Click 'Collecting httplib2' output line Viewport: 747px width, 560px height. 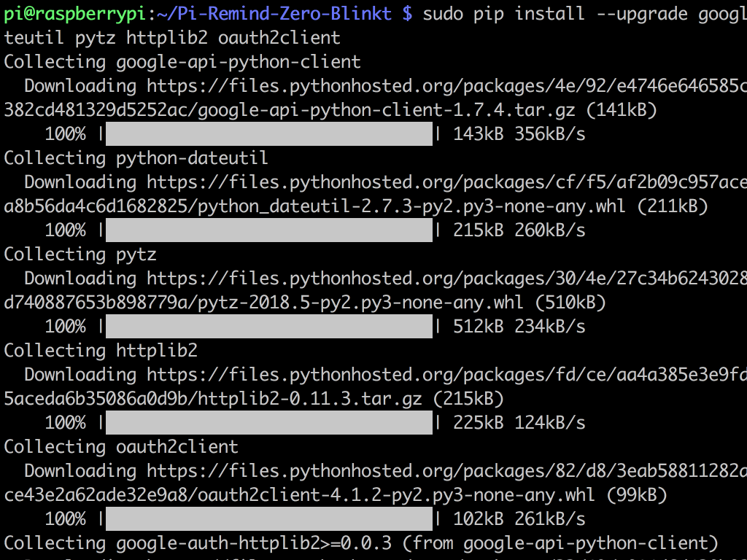(x=101, y=351)
